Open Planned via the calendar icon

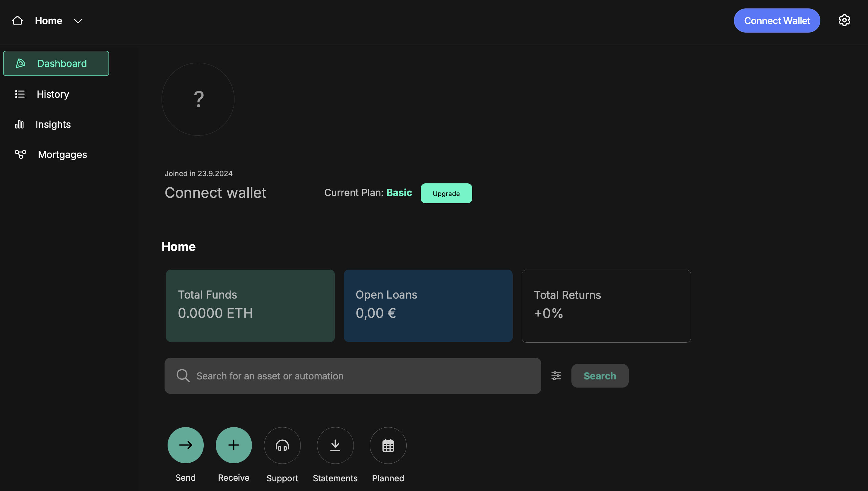(x=388, y=445)
